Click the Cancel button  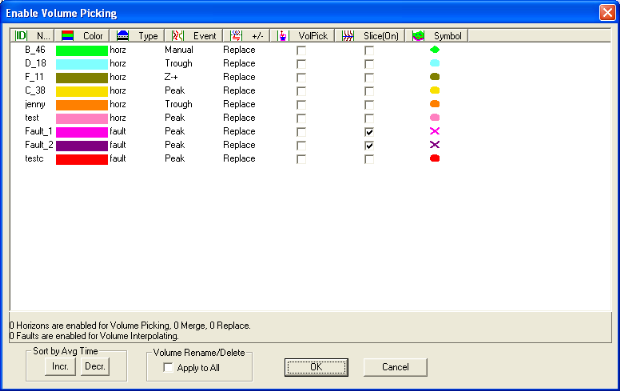[395, 367]
